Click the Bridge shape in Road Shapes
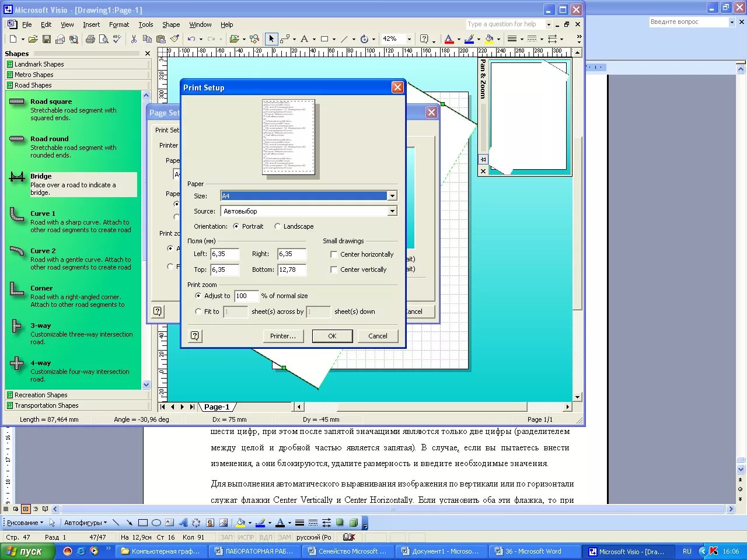This screenshot has width=747, height=560. tap(72, 184)
